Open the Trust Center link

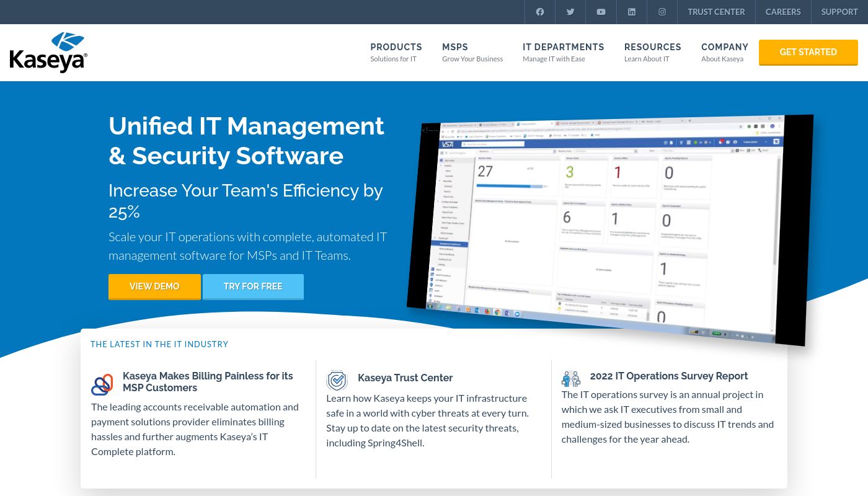716,12
